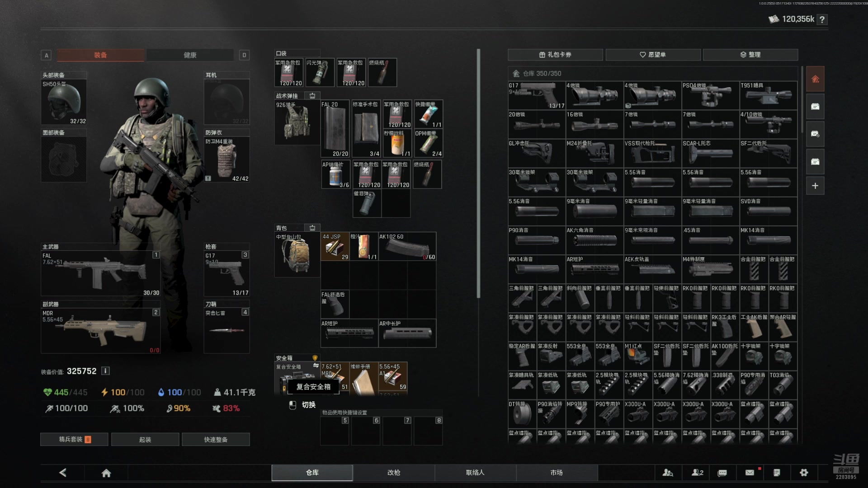
Task: Switch to the 健康 tab
Action: (x=190, y=55)
